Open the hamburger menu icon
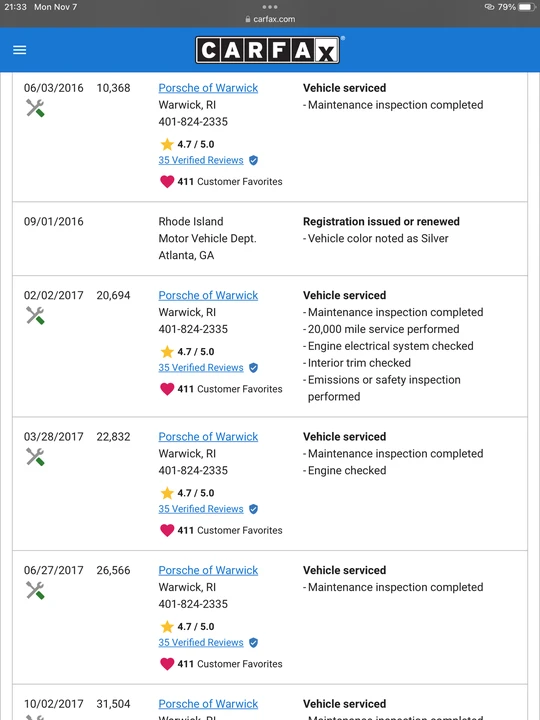540x720 pixels. [19, 50]
